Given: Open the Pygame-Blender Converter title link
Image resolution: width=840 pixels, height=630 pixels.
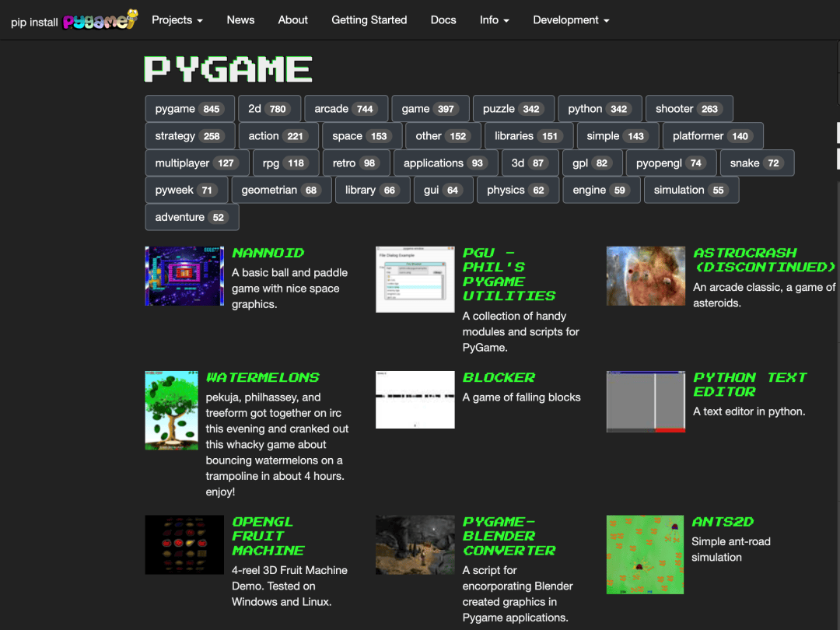Looking at the screenshot, I should coord(509,536).
